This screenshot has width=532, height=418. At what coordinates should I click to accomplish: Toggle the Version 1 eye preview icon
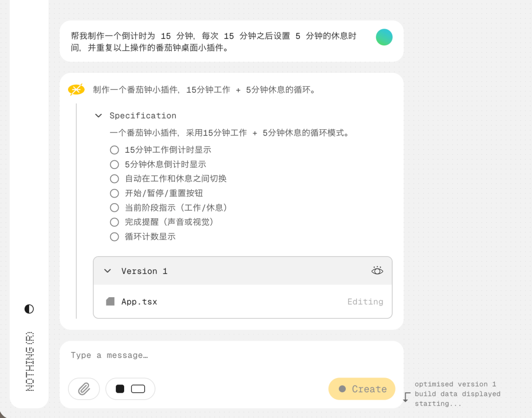click(377, 271)
